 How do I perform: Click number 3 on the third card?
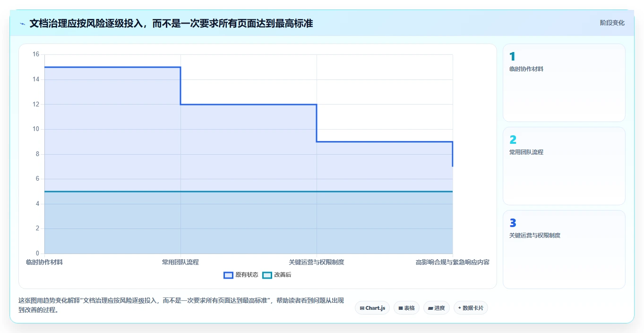point(513,223)
